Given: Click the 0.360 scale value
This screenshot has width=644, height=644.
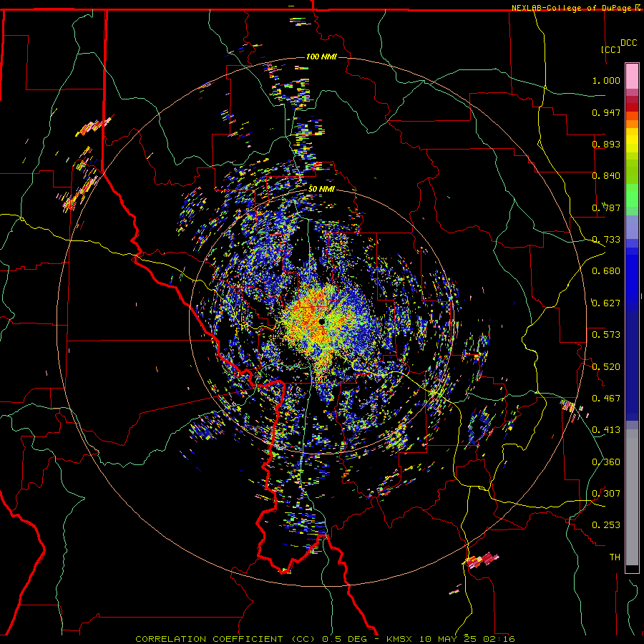Looking at the screenshot, I should point(606,462).
